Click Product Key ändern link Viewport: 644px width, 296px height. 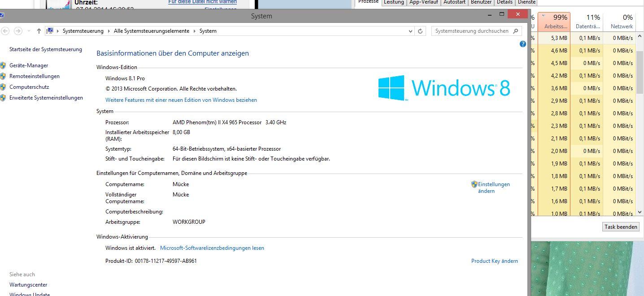click(x=495, y=261)
